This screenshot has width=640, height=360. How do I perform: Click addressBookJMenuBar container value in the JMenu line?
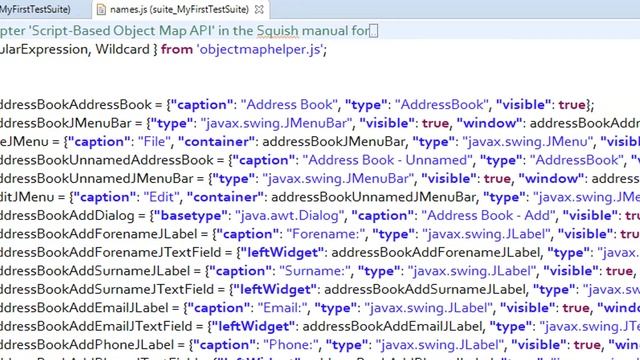coord(333,142)
